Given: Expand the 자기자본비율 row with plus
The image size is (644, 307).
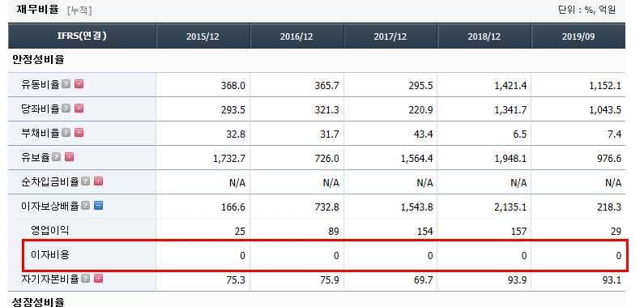Looking at the screenshot, I should click(98, 279).
